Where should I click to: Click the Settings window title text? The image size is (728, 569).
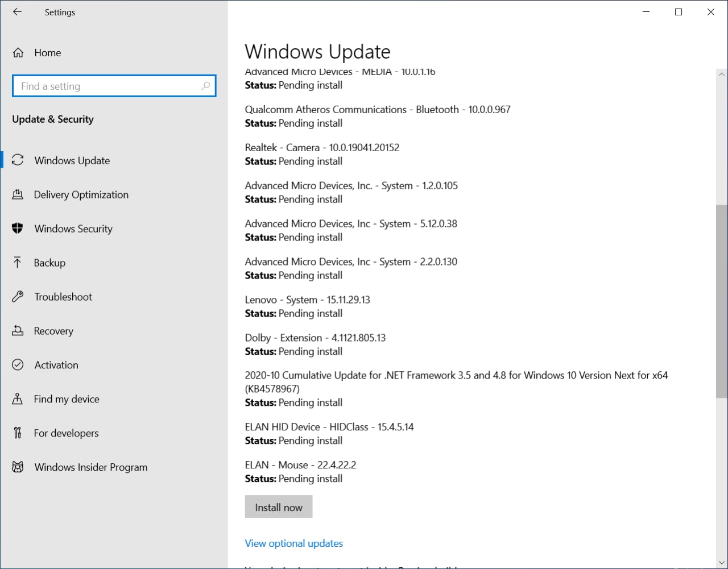(60, 13)
